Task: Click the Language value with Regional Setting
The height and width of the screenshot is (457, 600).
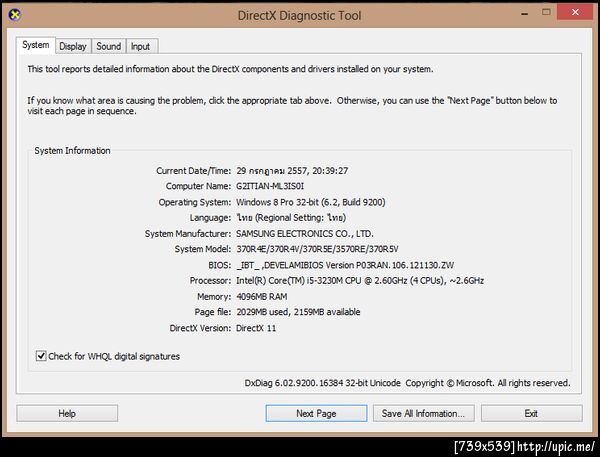Action: click(291, 218)
